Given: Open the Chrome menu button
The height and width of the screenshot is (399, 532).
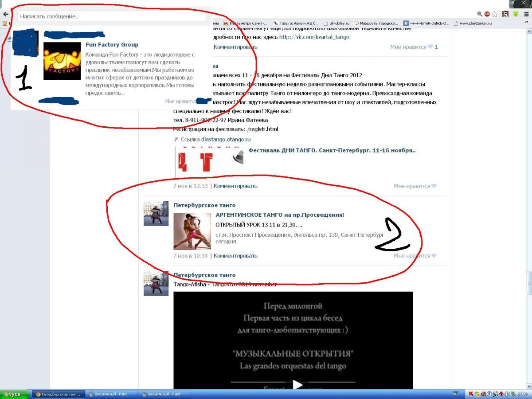Looking at the screenshot, I should pyautogui.click(x=526, y=14).
